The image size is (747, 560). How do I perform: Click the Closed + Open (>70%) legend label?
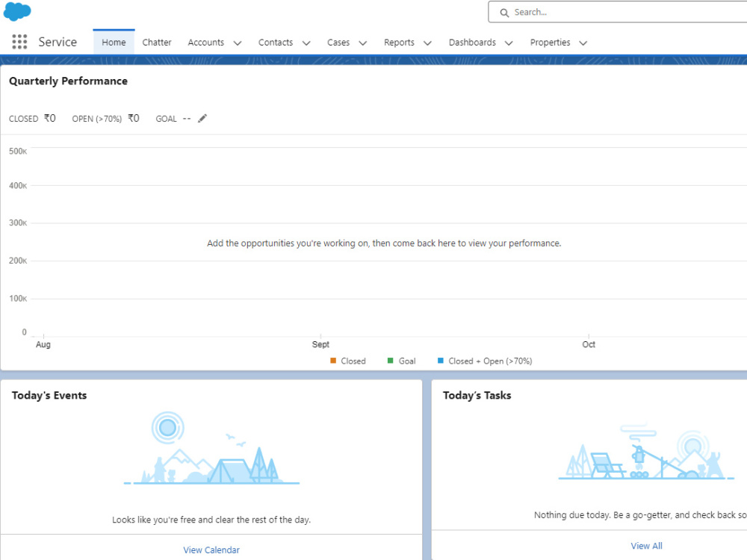click(490, 361)
